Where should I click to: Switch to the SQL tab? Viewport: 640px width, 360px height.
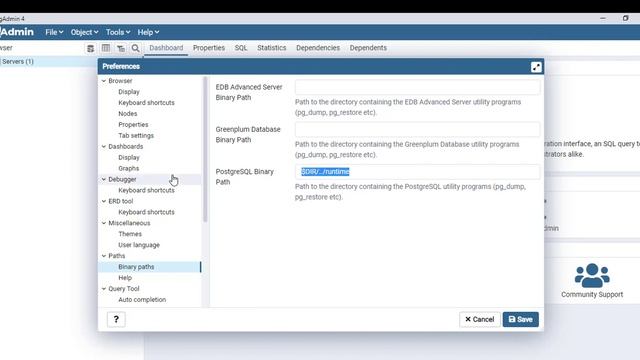pos(241,48)
